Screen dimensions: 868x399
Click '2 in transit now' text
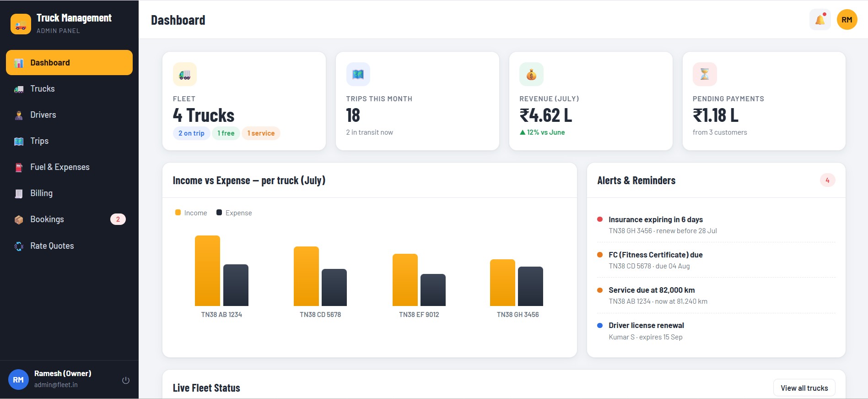click(369, 132)
